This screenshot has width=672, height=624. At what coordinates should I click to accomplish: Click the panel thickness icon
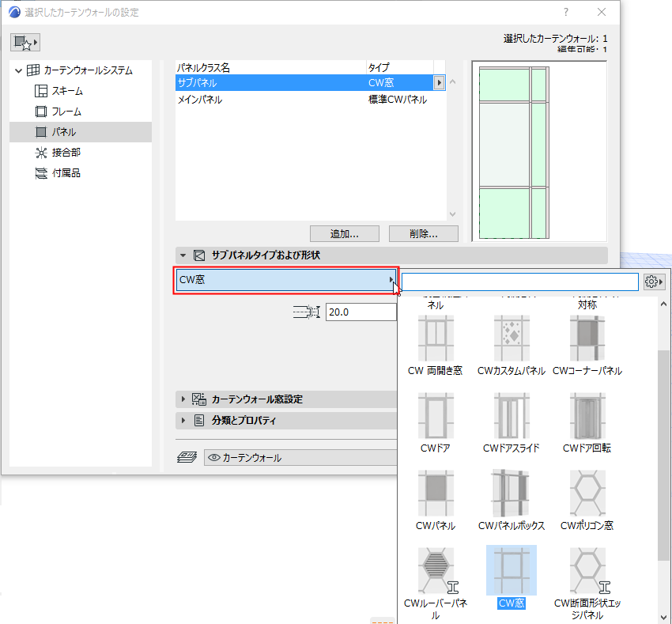click(x=307, y=312)
